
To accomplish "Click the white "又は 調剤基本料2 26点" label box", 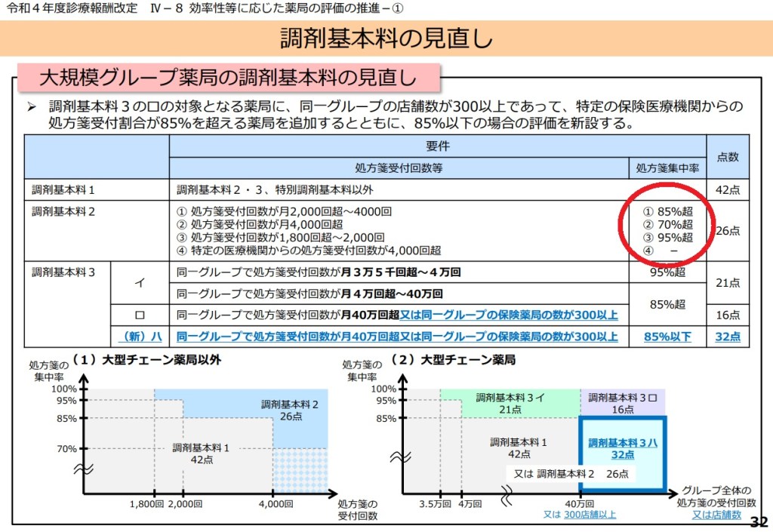I will coord(571,474).
